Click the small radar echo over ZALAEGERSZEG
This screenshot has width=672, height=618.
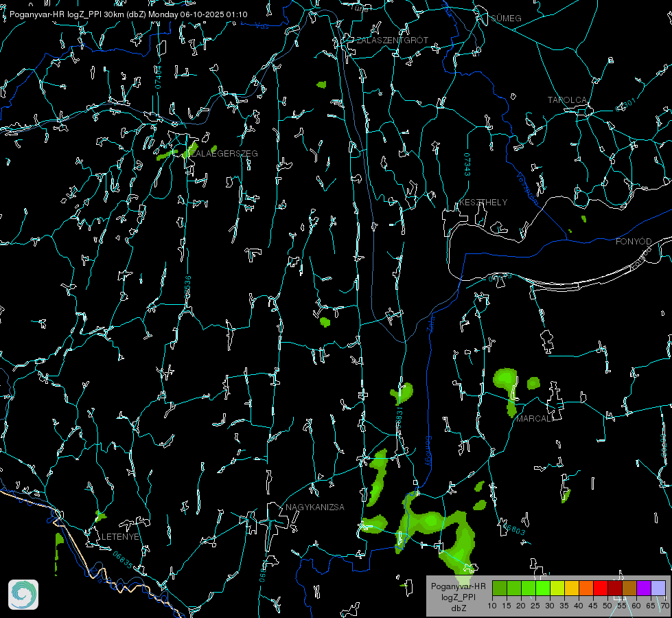(190, 150)
